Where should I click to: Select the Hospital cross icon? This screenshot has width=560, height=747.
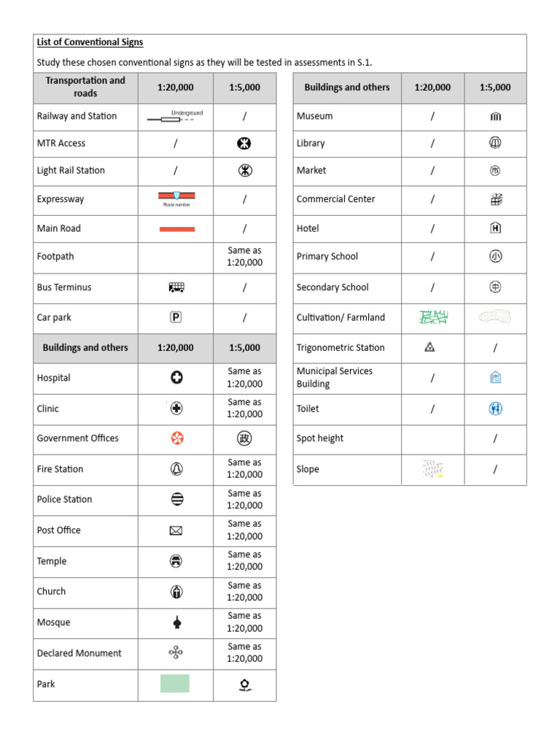[176, 378]
